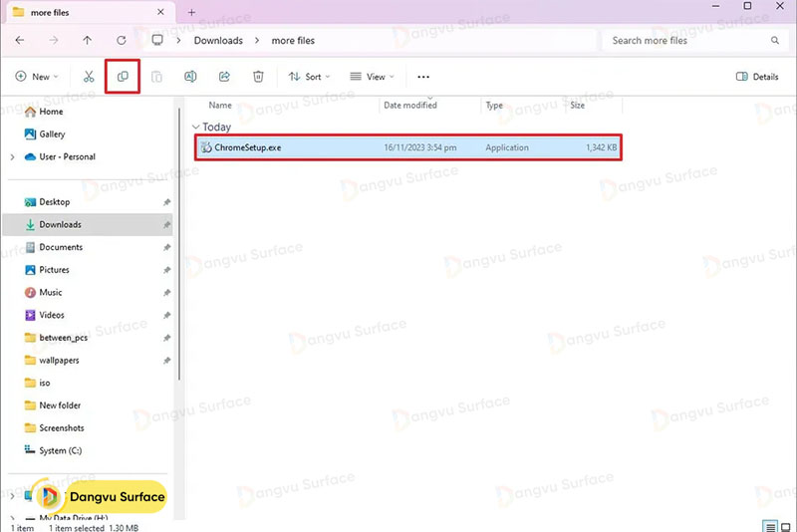Open iso folder in sidebar

coord(44,383)
